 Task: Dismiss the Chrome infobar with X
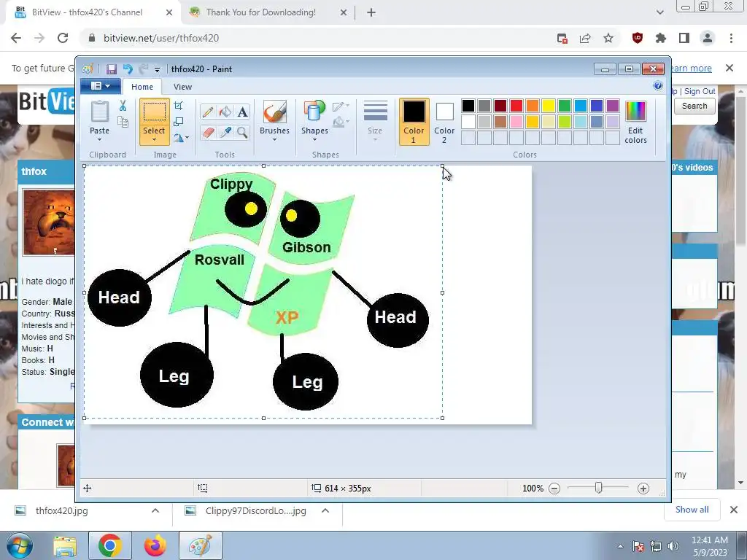(729, 68)
